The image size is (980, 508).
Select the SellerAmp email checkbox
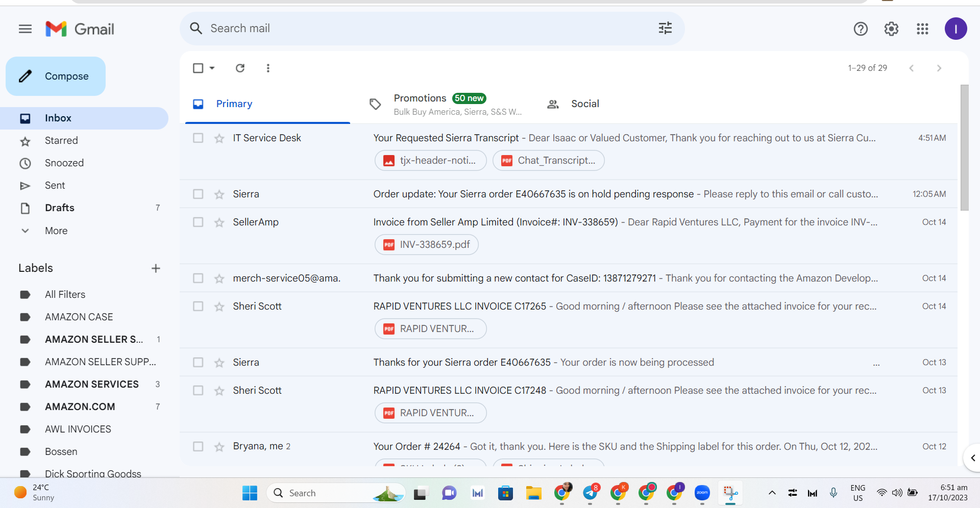pyautogui.click(x=198, y=222)
